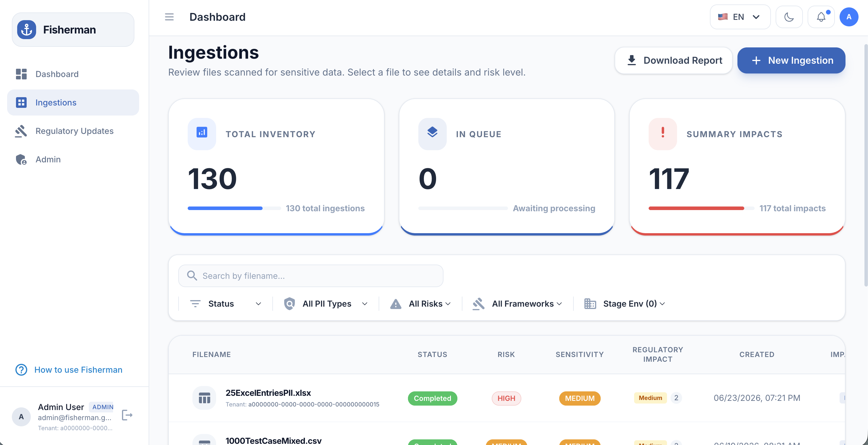This screenshot has width=868, height=445.
Task: Click the Dashboard grid icon in sidebar
Action: point(21,74)
